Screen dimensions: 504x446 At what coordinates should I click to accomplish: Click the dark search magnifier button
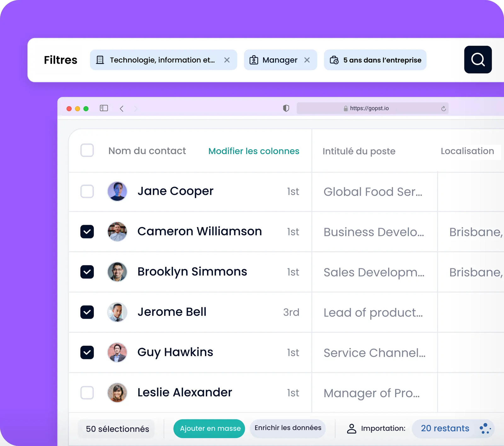tap(478, 60)
